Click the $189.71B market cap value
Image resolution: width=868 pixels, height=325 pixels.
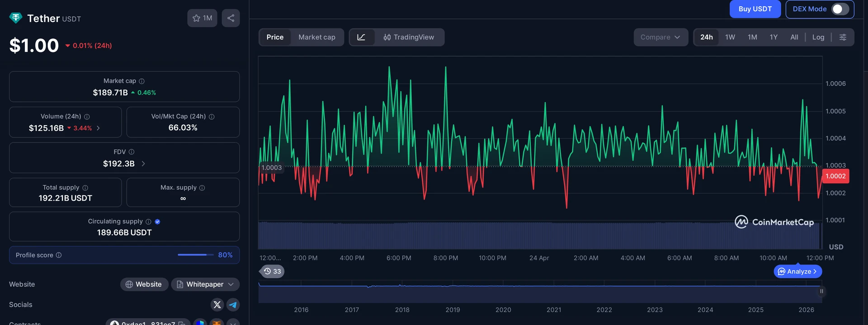click(x=110, y=93)
